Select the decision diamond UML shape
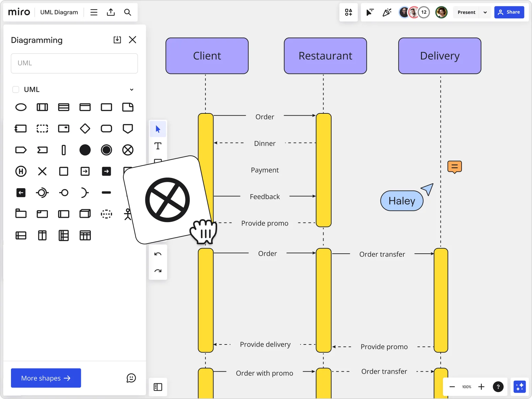Image resolution: width=532 pixels, height=399 pixels. click(x=85, y=129)
